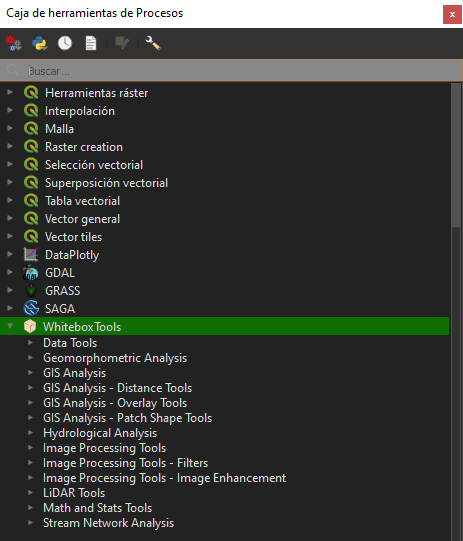
Task: Click the search magnifier icon
Action: pos(13,71)
